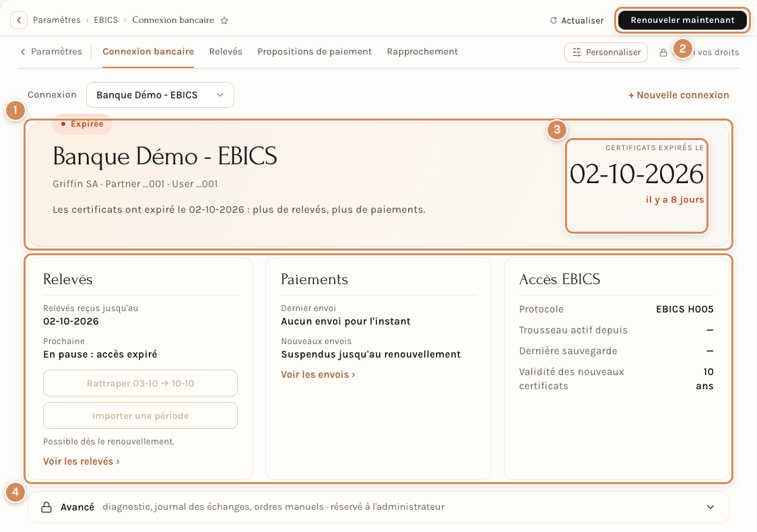Click Renouveler maintenant

tap(682, 20)
